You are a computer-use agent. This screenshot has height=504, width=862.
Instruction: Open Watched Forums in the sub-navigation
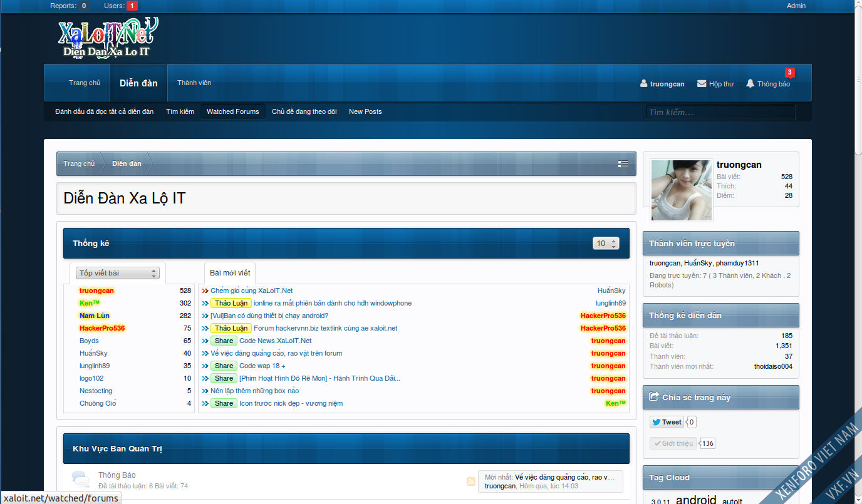click(x=232, y=111)
